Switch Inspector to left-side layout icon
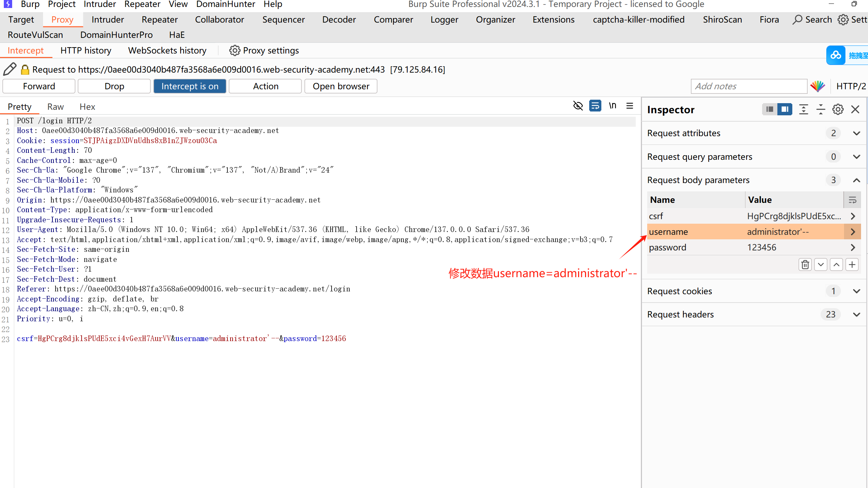 click(x=770, y=109)
